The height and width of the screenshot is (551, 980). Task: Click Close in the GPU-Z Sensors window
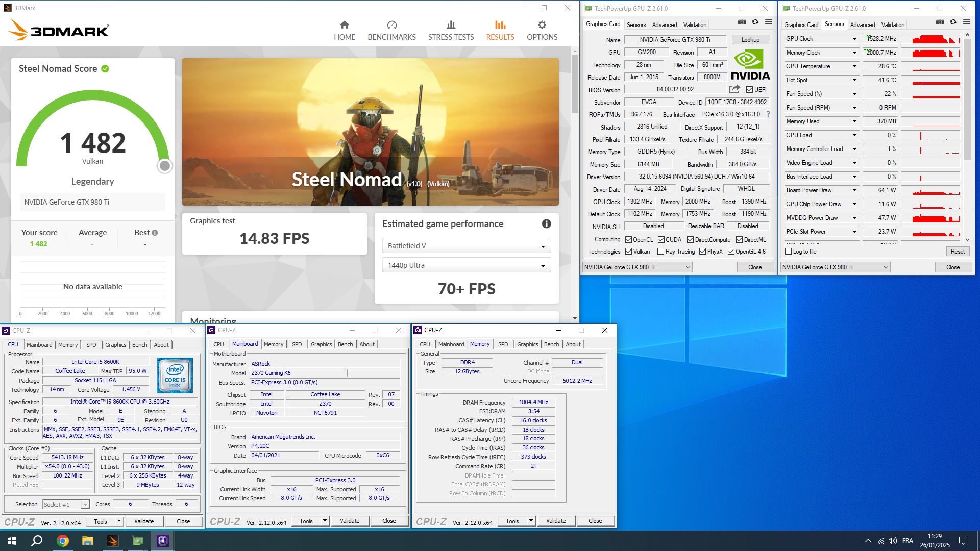[x=953, y=267]
